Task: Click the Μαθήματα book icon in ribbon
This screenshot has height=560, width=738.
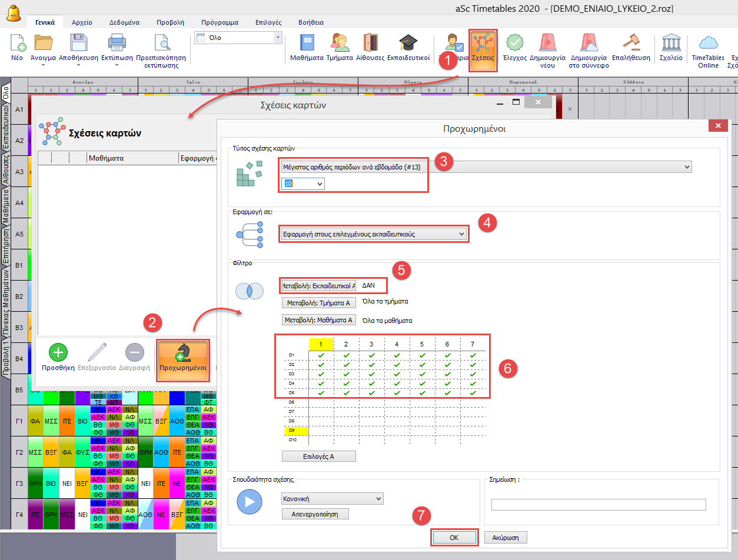Action: (x=307, y=44)
